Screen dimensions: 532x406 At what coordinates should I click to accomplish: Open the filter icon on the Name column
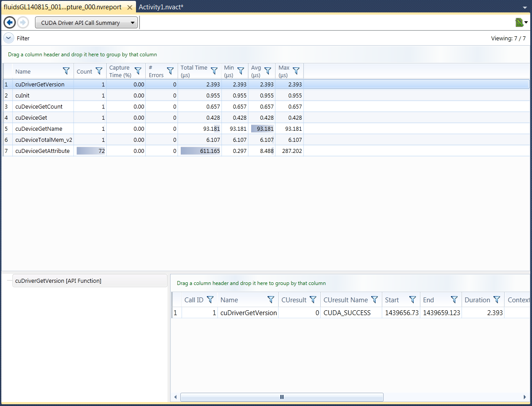[66, 71]
